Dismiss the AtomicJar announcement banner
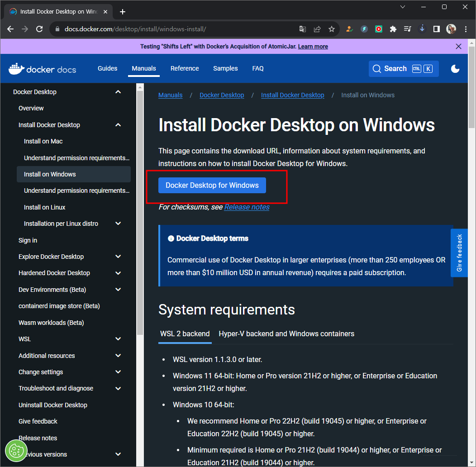 458,46
